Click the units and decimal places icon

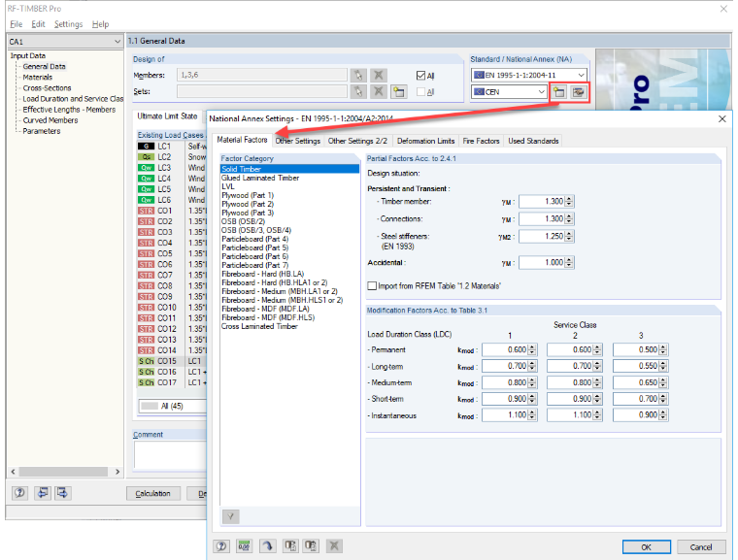pyautogui.click(x=244, y=545)
